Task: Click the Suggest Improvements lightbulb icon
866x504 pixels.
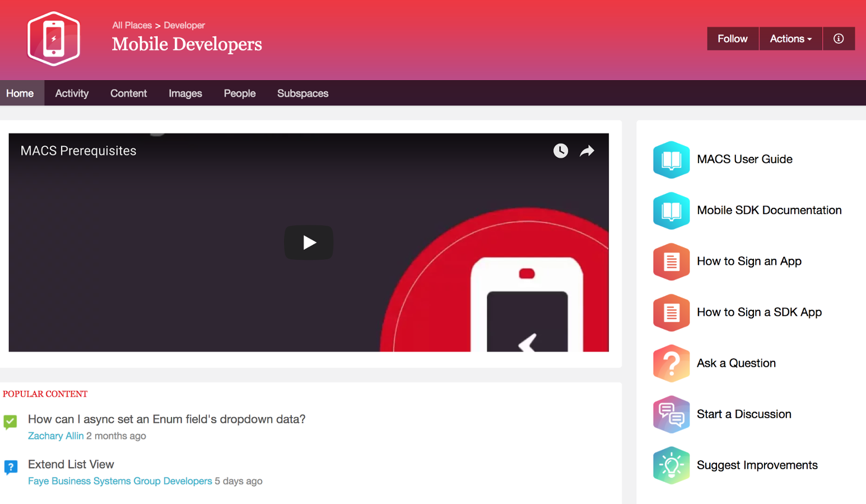Action: point(671,465)
